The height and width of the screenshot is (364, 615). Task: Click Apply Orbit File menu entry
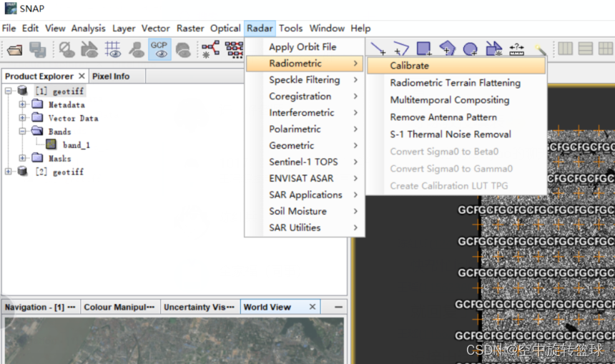[305, 47]
